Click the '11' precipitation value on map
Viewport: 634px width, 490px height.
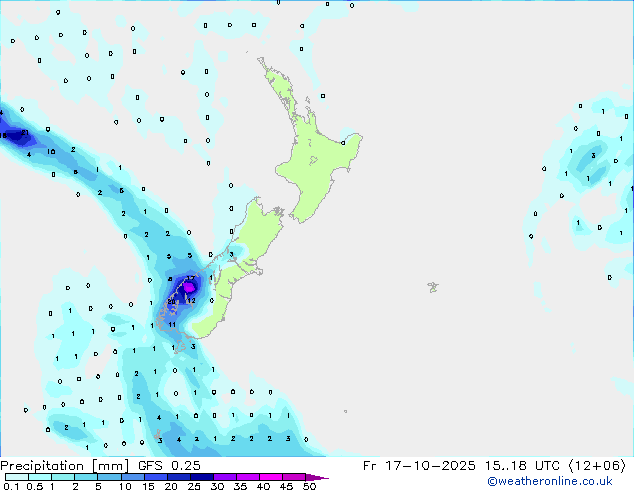coord(172,324)
